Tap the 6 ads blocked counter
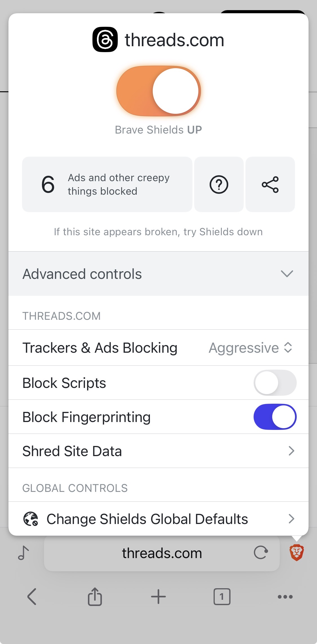The height and width of the screenshot is (644, 317). [107, 185]
